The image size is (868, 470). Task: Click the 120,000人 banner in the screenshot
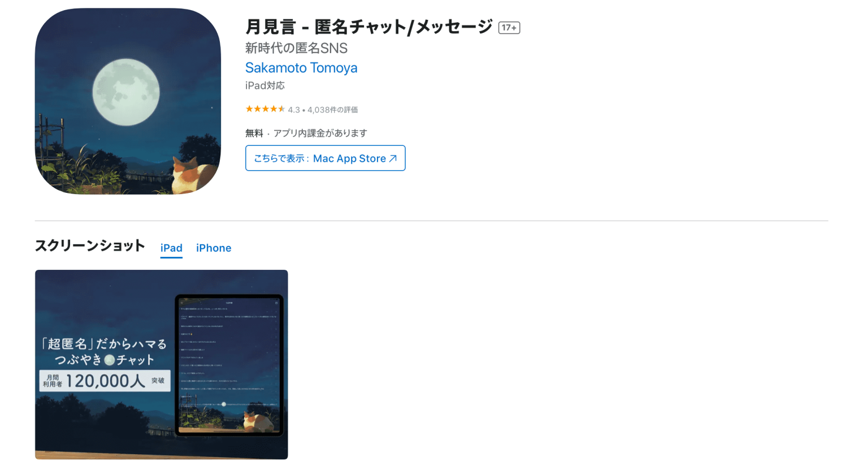[x=105, y=381]
